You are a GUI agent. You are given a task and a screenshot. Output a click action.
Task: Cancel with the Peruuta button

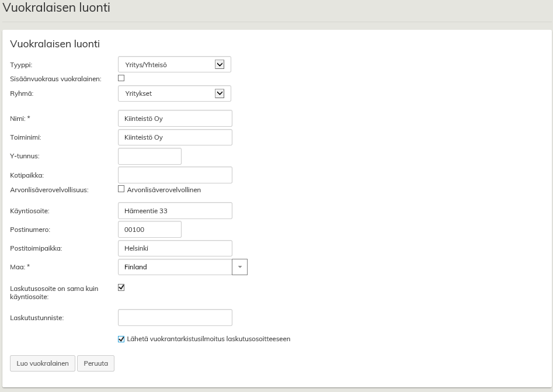96,363
